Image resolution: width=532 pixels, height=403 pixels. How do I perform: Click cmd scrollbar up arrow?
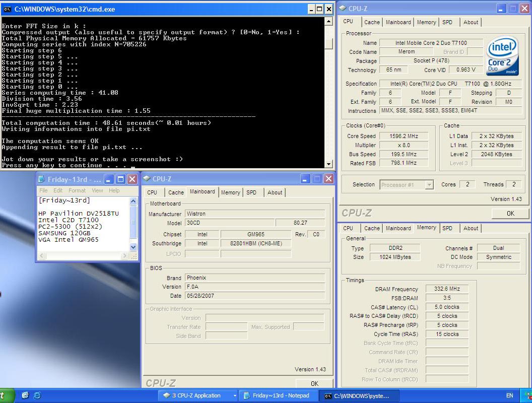[328, 21]
